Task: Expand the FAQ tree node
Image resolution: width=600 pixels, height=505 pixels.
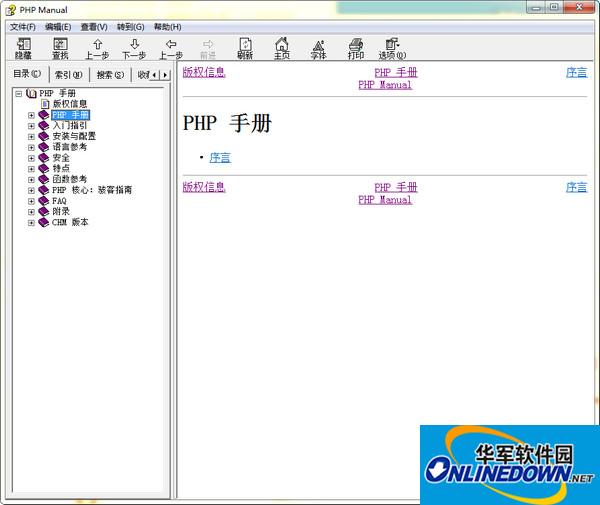Action: (x=31, y=201)
